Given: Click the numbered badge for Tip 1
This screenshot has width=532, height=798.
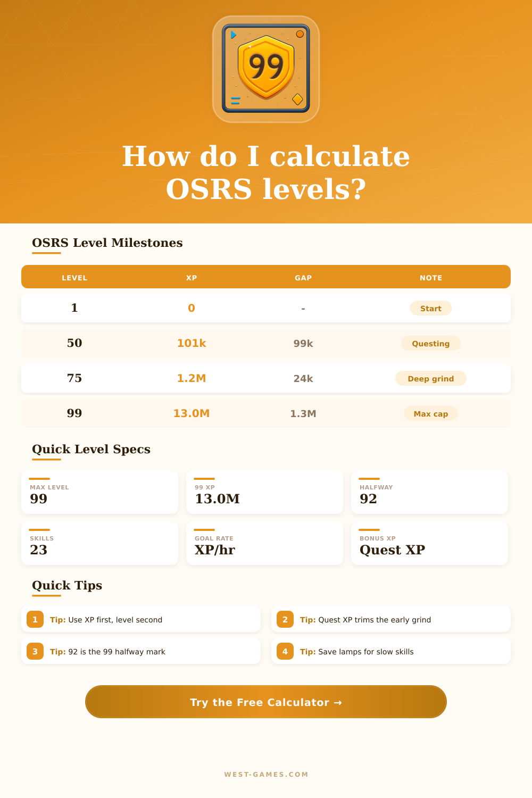Looking at the screenshot, I should 35,619.
